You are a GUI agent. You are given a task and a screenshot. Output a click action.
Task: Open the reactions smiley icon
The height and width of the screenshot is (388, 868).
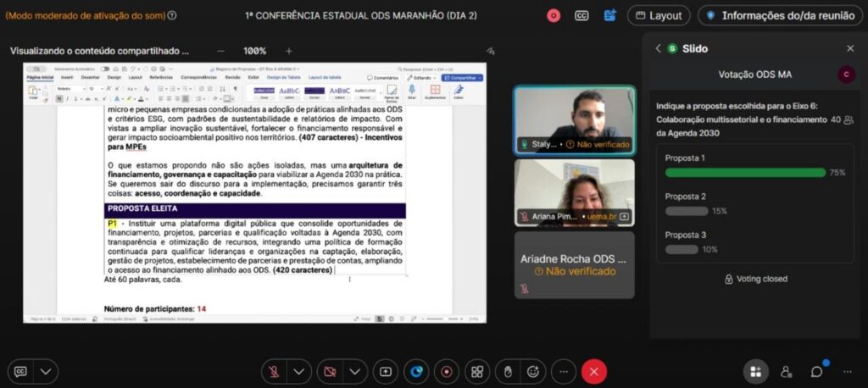(x=533, y=371)
